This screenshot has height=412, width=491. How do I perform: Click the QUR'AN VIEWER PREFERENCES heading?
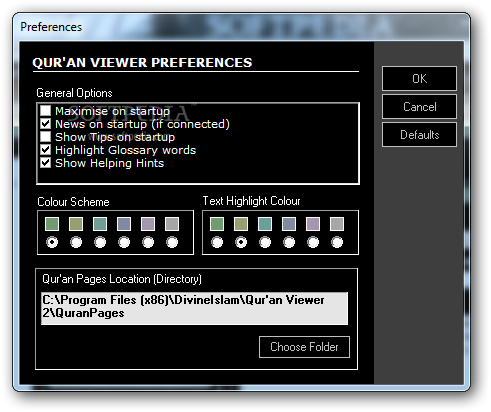142,63
